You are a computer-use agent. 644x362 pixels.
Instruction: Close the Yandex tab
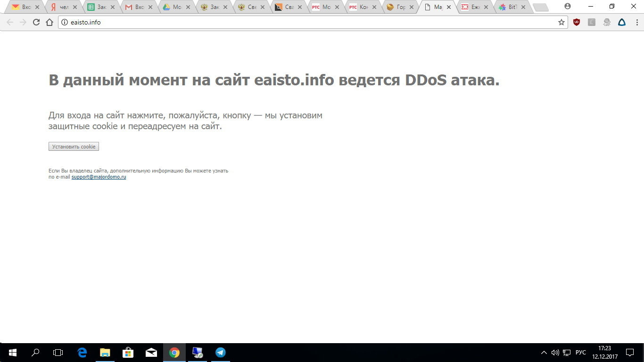coord(75,7)
